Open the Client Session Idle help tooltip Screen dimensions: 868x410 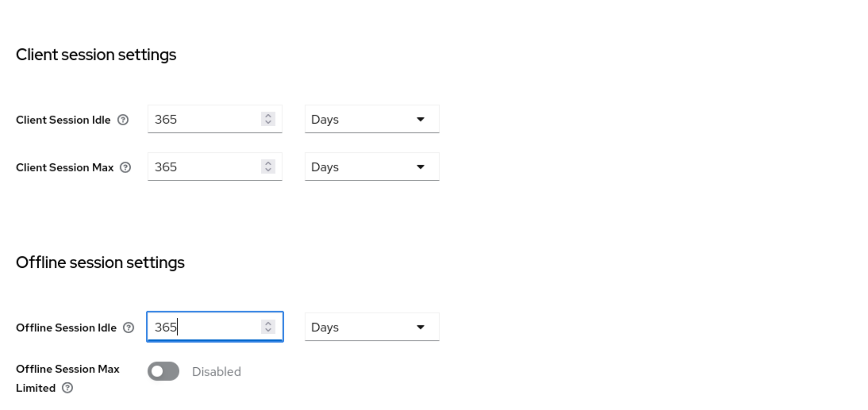[123, 119]
